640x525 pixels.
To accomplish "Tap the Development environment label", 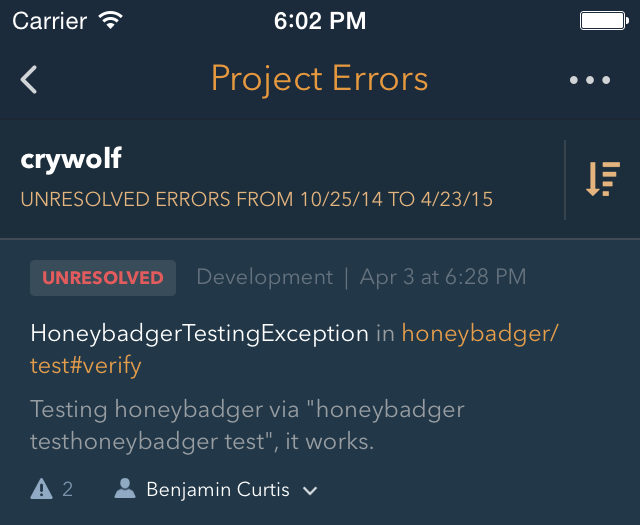I will coord(264,277).
